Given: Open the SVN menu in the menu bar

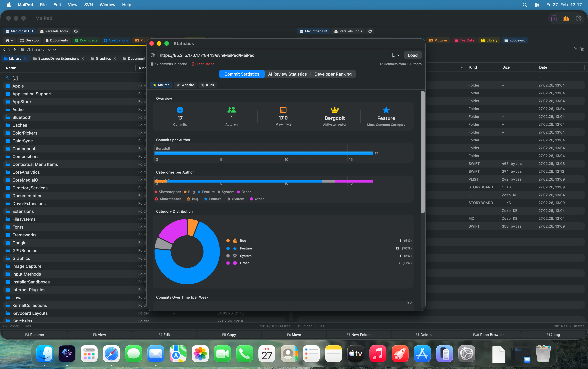Looking at the screenshot, I should [88, 5].
